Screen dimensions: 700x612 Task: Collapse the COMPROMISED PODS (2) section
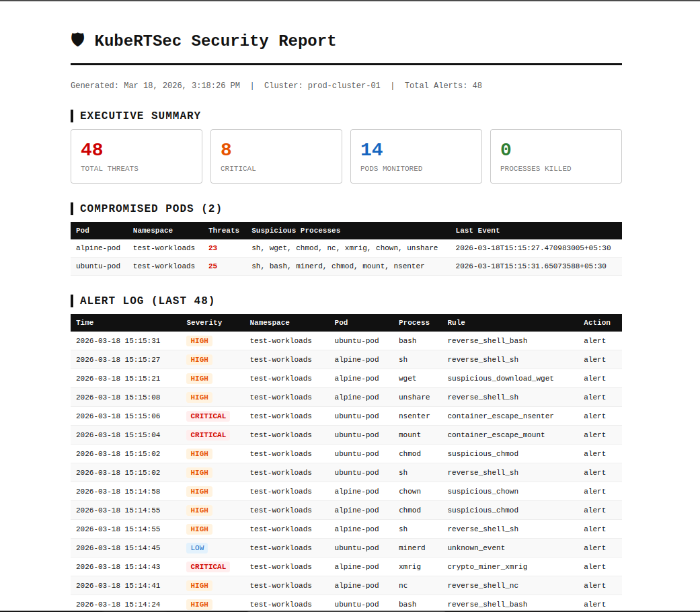151,208
